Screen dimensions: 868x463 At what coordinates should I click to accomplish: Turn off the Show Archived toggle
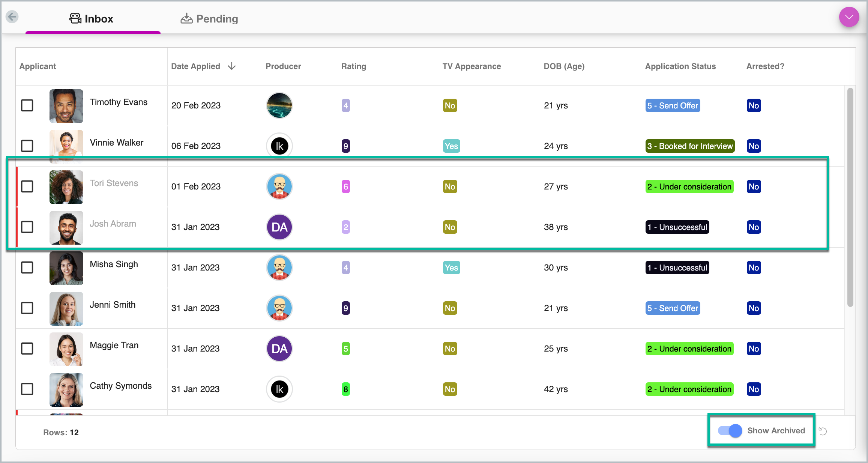(x=730, y=431)
